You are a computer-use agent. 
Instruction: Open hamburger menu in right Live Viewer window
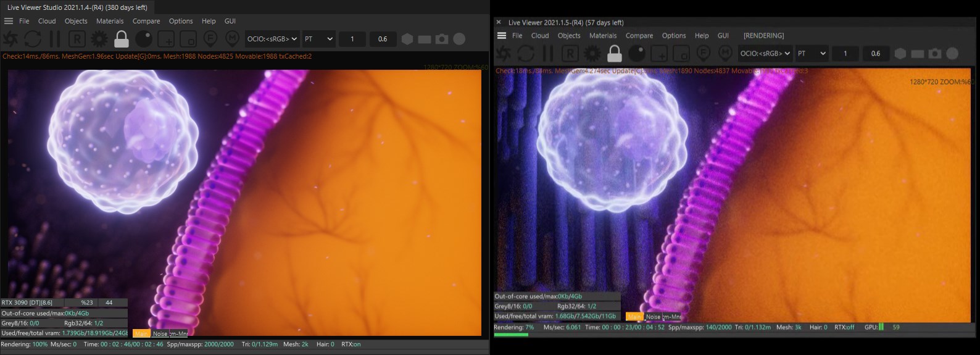tap(502, 36)
